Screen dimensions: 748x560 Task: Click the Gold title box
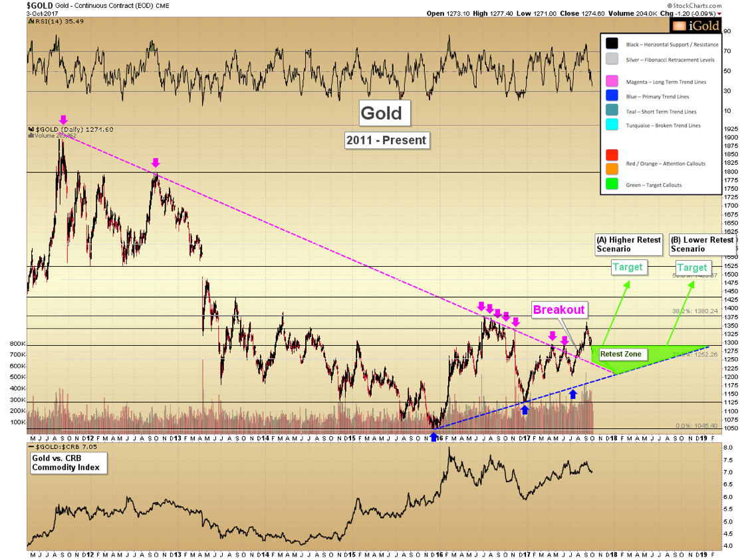[382, 113]
